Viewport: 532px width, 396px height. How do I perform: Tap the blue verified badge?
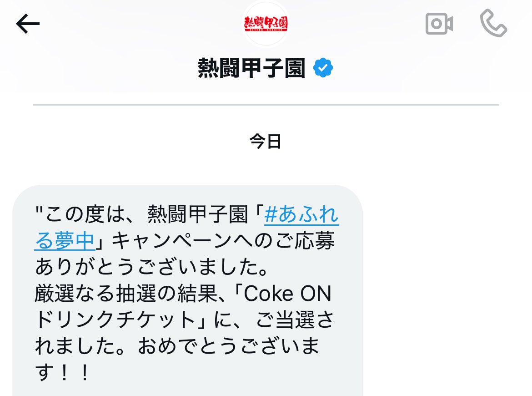tap(323, 67)
